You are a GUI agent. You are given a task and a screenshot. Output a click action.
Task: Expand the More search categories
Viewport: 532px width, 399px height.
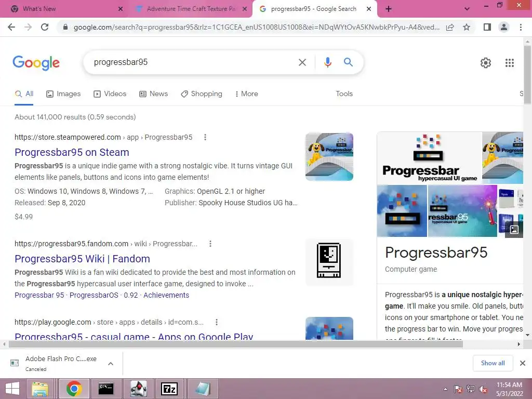[x=247, y=94]
